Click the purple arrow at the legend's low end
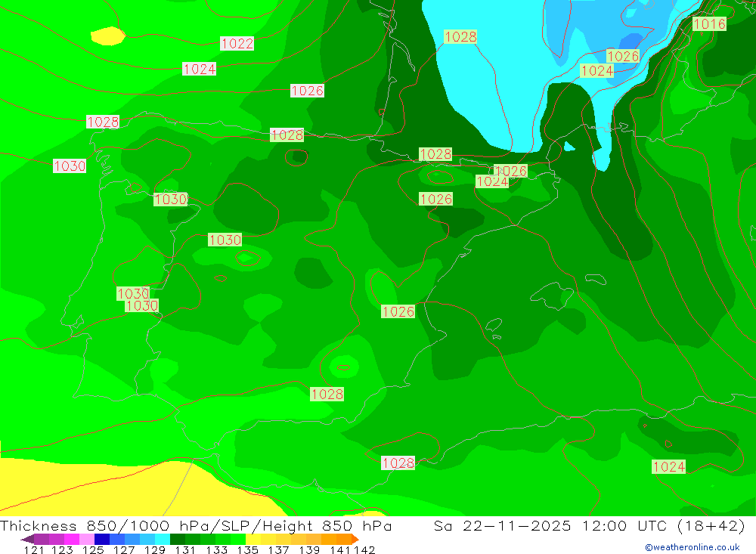The image size is (756, 554). pyautogui.click(x=27, y=539)
